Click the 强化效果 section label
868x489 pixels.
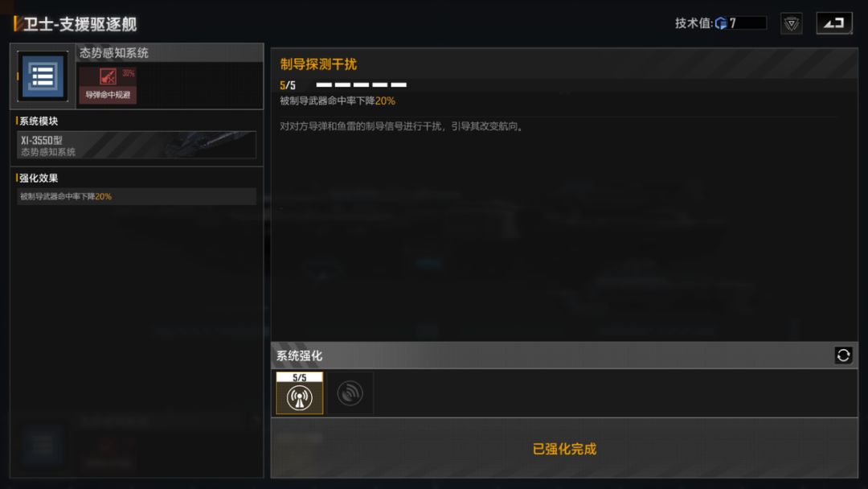click(x=39, y=178)
